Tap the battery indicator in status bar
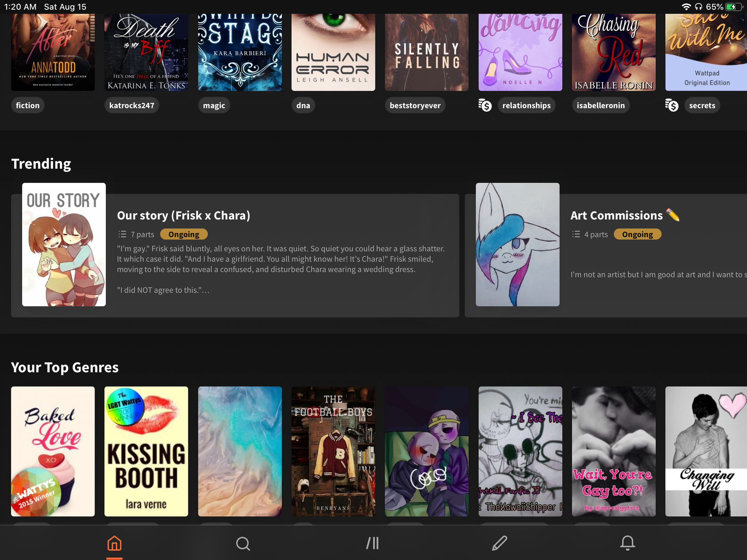This screenshot has width=747, height=560. 733,7
